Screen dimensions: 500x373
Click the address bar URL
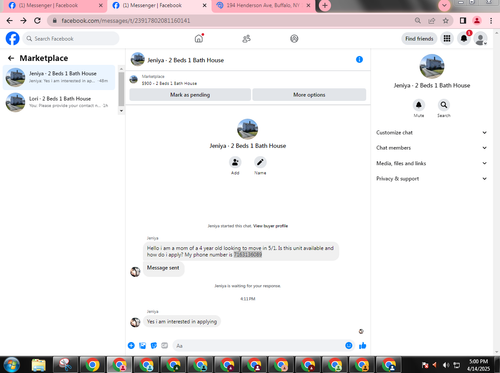tap(126, 21)
